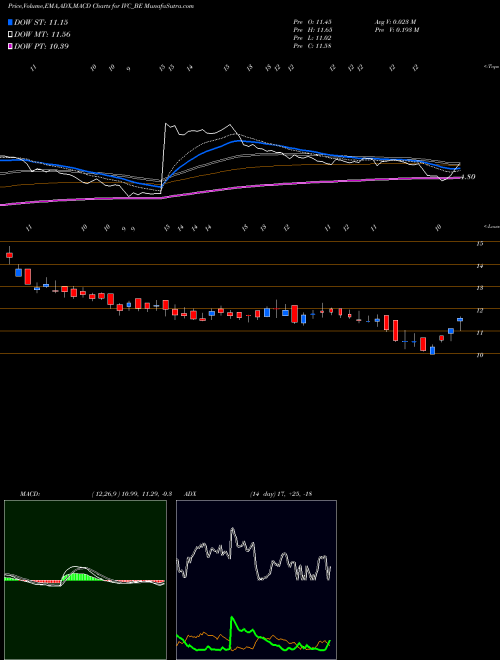Click the 12 price axis label

point(479,311)
